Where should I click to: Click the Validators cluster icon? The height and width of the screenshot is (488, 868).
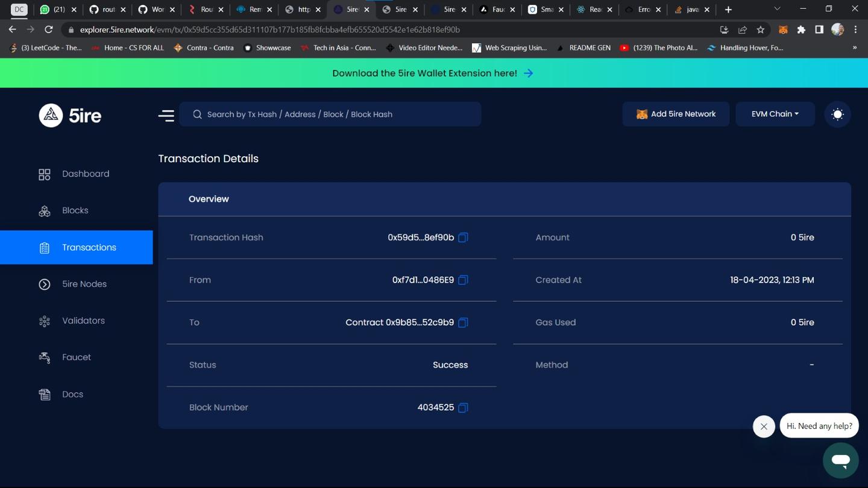click(x=45, y=322)
